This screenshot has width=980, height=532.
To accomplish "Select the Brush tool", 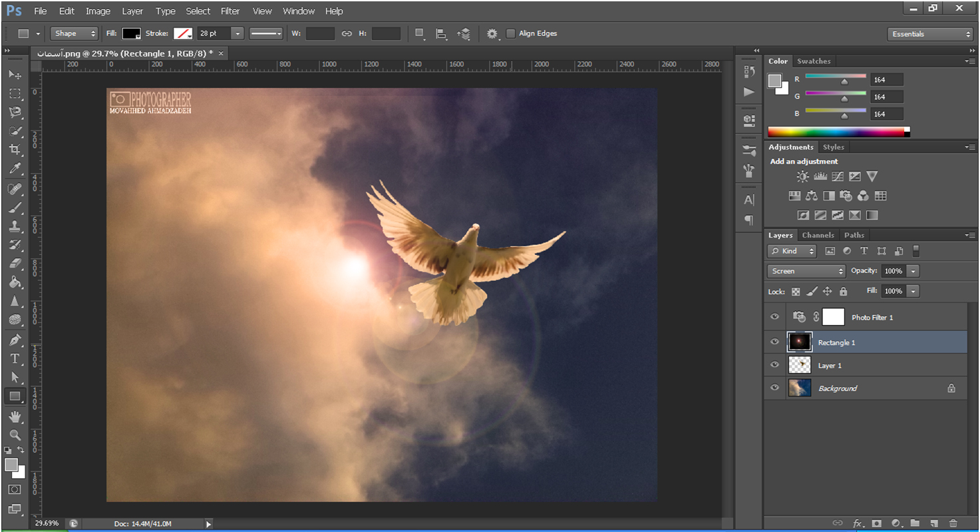I will click(15, 207).
